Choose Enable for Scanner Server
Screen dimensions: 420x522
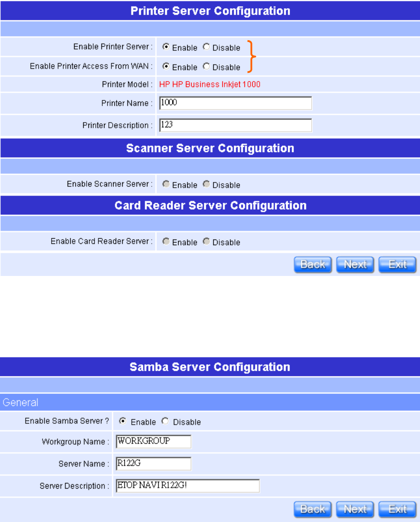166,184
